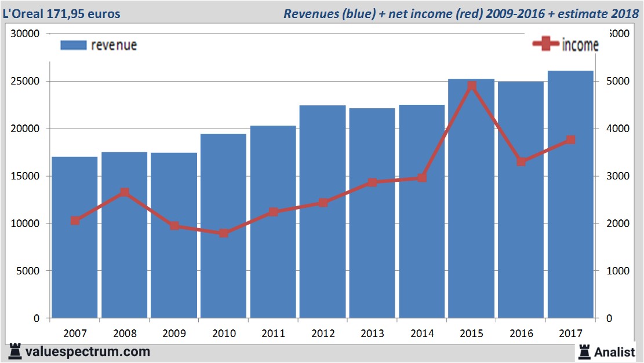Click the valuespectrum.com rook logo icon
Image resolution: width=644 pixels, height=363 pixels.
click(15, 351)
